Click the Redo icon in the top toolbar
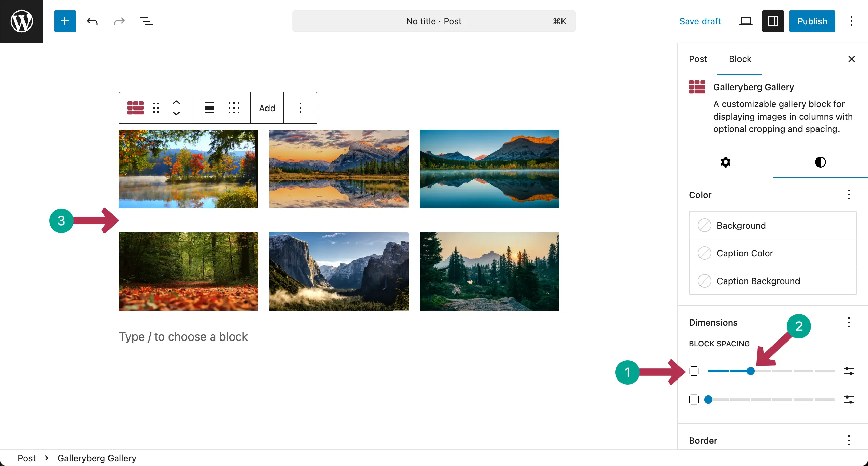 [119, 21]
